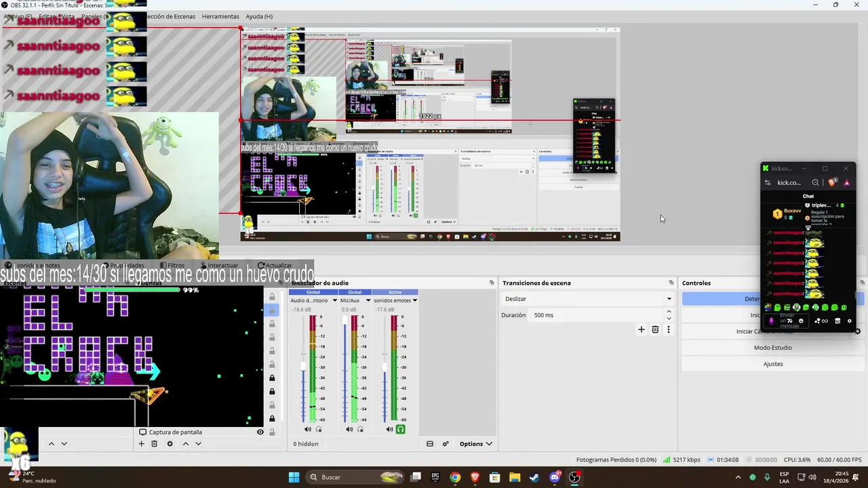The height and width of the screenshot is (488, 868).
Task: Show hidden system tray icons
Action: (x=738, y=477)
